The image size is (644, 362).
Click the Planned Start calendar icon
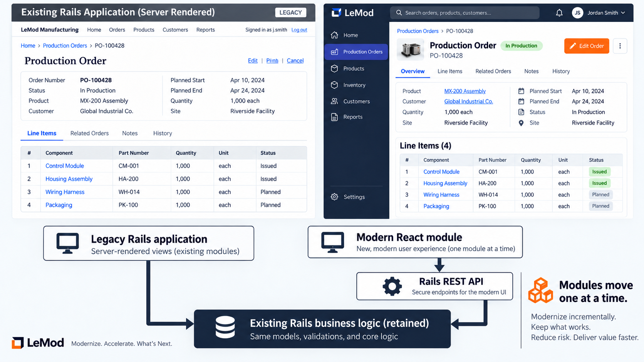click(x=521, y=91)
